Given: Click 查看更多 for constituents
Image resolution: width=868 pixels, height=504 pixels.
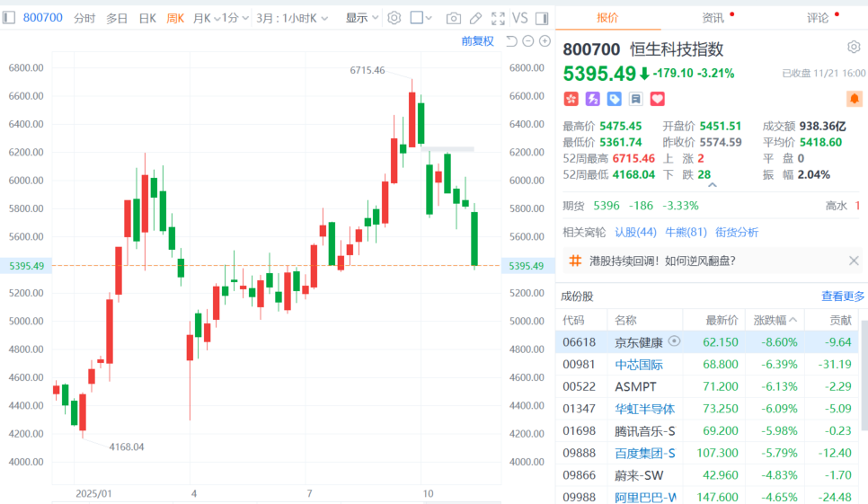Looking at the screenshot, I should pyautogui.click(x=843, y=296).
